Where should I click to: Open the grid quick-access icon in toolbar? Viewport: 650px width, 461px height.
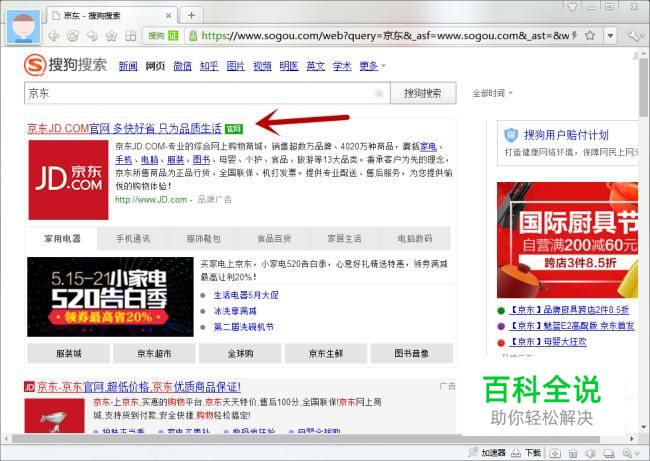coord(131,36)
